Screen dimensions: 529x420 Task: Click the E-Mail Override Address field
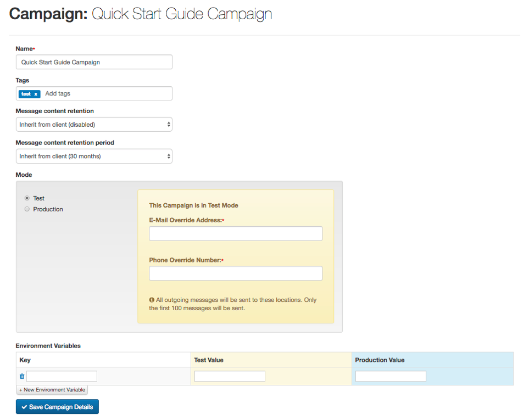coord(235,233)
